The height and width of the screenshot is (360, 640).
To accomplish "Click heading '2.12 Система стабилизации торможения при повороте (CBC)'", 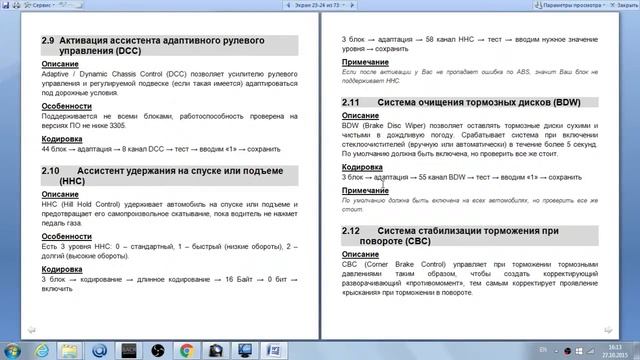I will click(470, 236).
